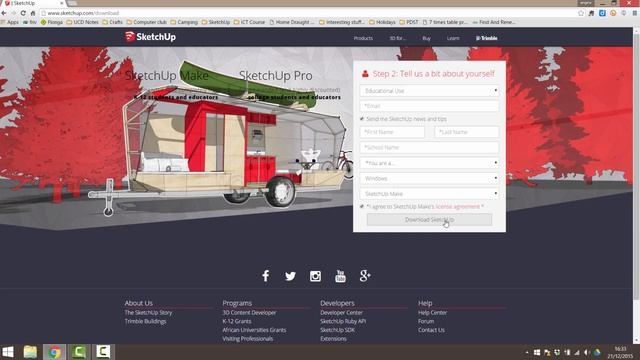Image resolution: width=640 pixels, height=360 pixels.
Task: Show hidden system tray icons arrow
Action: click(527, 352)
